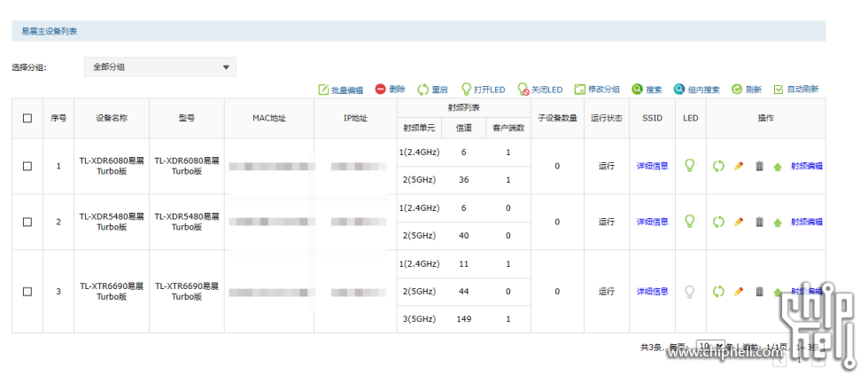
Task: Click the upgrade arrow icon for TL-XTR6690
Action: [x=778, y=292]
